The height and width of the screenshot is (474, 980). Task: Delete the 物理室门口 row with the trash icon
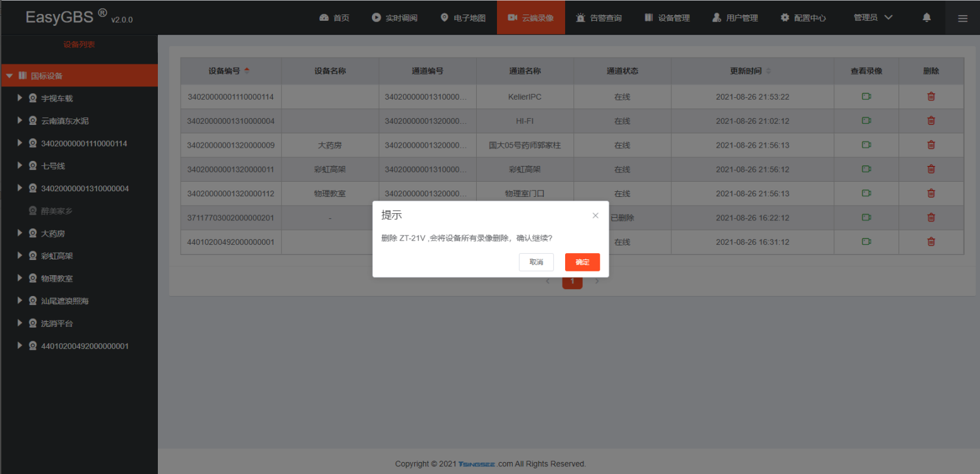931,193
